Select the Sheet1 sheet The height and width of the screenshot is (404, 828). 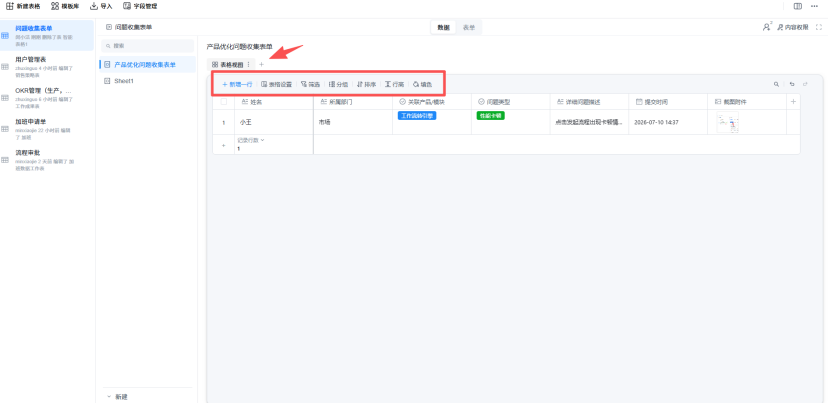pyautogui.click(x=147, y=81)
